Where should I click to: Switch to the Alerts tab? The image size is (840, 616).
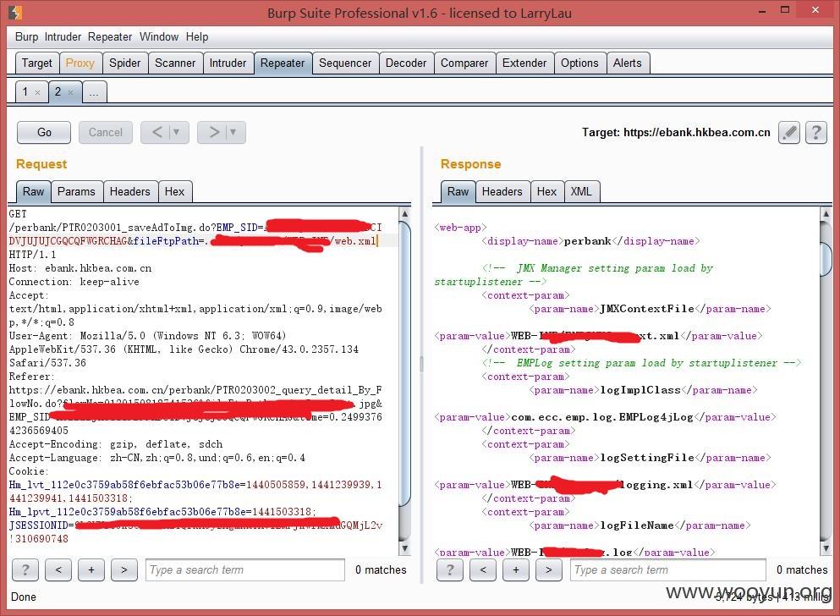(x=628, y=63)
